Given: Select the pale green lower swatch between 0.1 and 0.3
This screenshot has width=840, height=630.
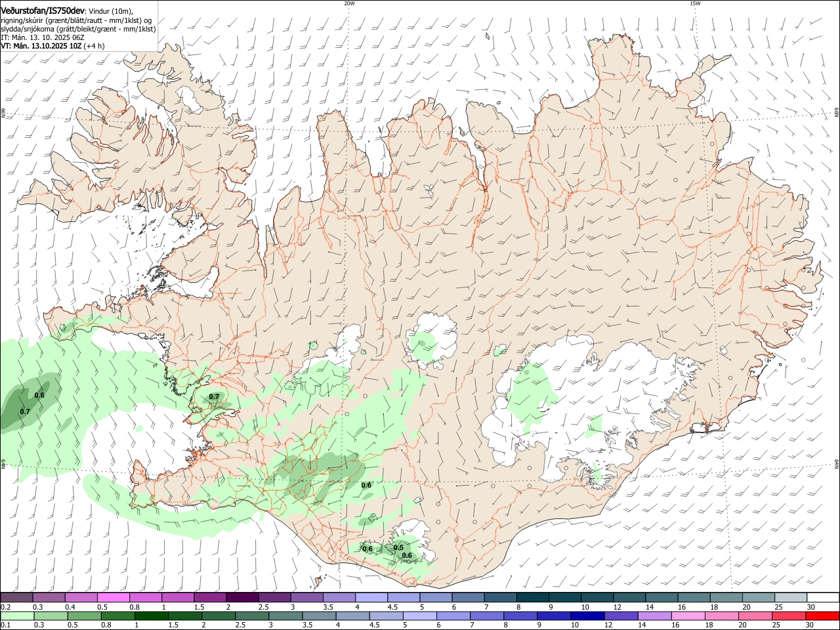Looking at the screenshot, I should [16, 616].
